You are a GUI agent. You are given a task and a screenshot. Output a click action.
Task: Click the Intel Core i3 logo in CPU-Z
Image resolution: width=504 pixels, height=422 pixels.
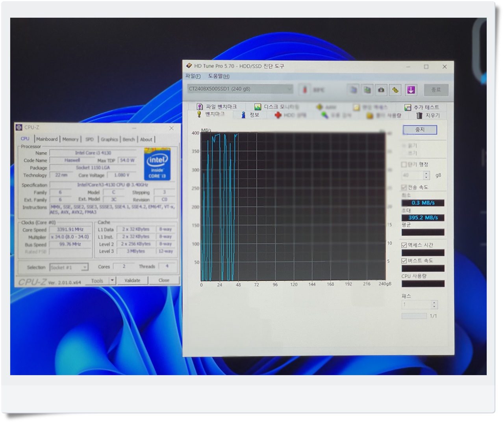(x=157, y=164)
